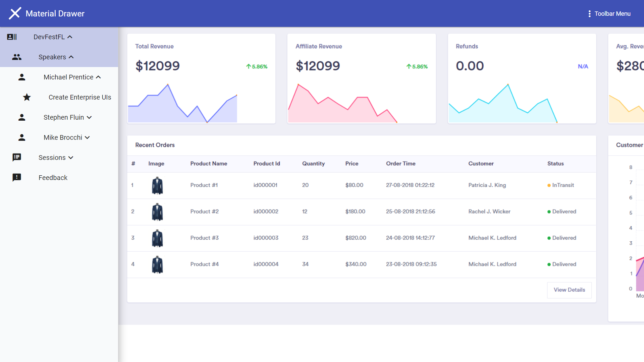Viewport: 644px width, 362px height.
Task: Click the View Details button
Action: [569, 290]
